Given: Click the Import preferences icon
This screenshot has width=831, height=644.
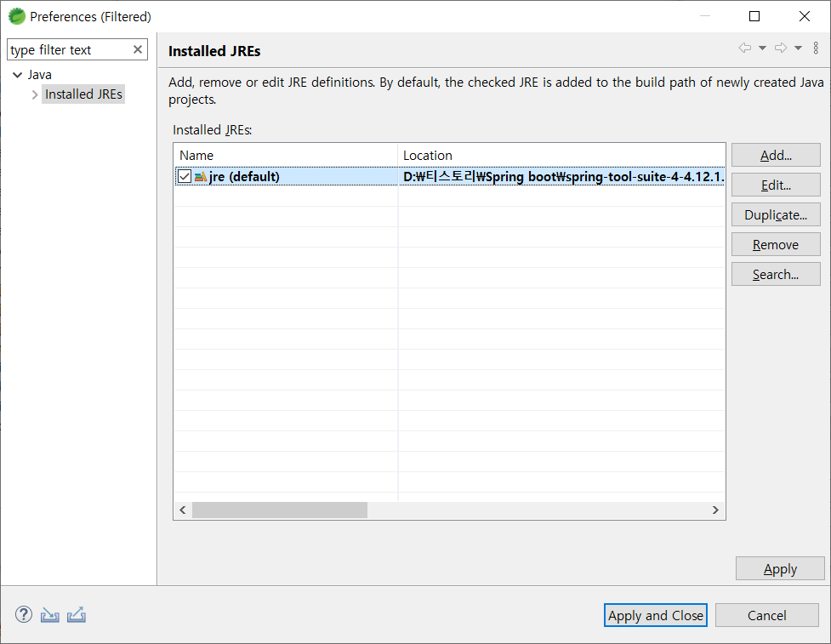Looking at the screenshot, I should tap(50, 615).
